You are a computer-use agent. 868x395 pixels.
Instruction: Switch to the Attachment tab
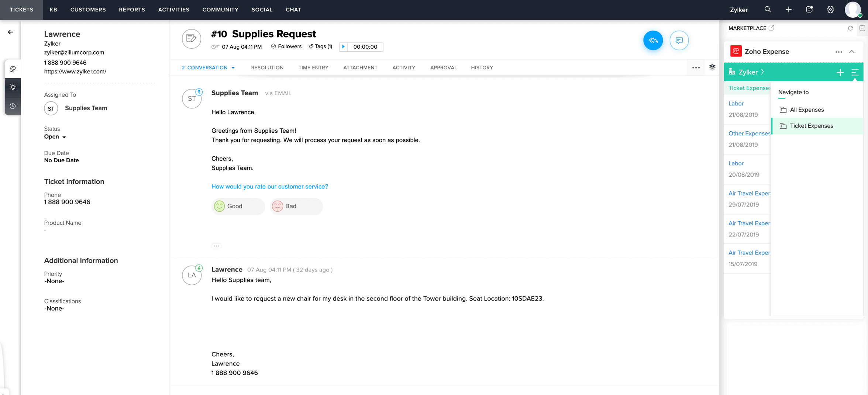pos(360,67)
